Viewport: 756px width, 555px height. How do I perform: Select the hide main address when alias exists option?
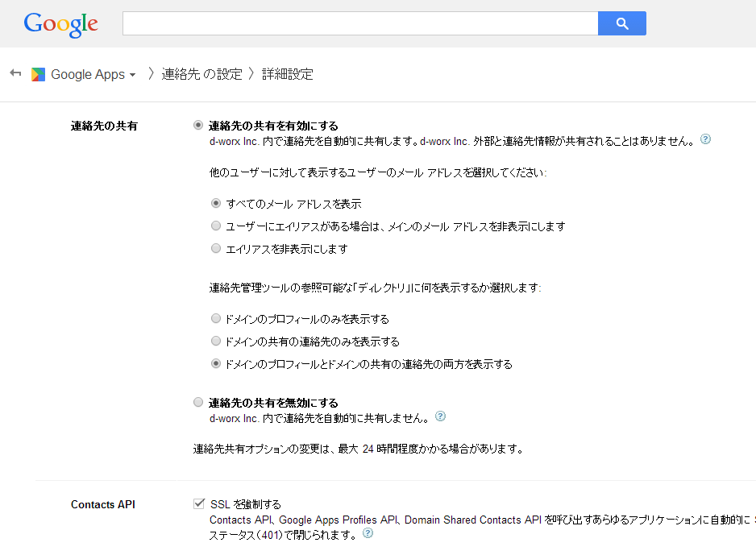click(215, 226)
